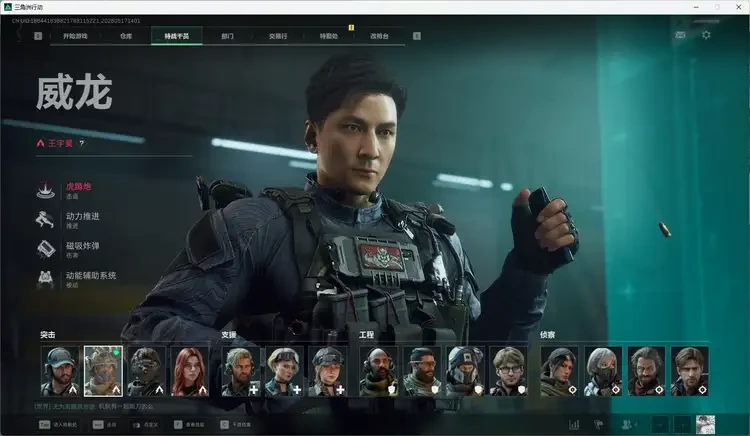Select first 侦察 operator with dark hair
Screen dimensions: 750x436
click(560, 371)
